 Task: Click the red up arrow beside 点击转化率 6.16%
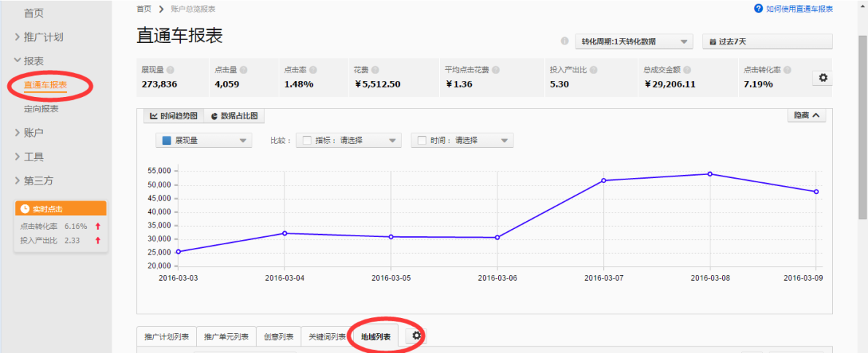tap(98, 226)
